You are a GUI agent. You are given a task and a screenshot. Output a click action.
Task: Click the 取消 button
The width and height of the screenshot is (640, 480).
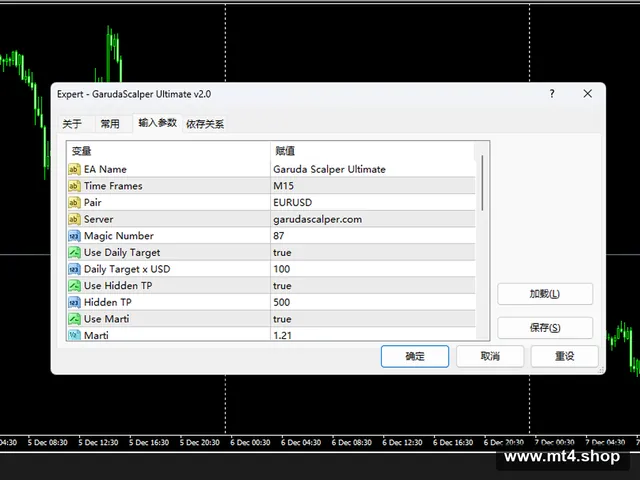[490, 356]
